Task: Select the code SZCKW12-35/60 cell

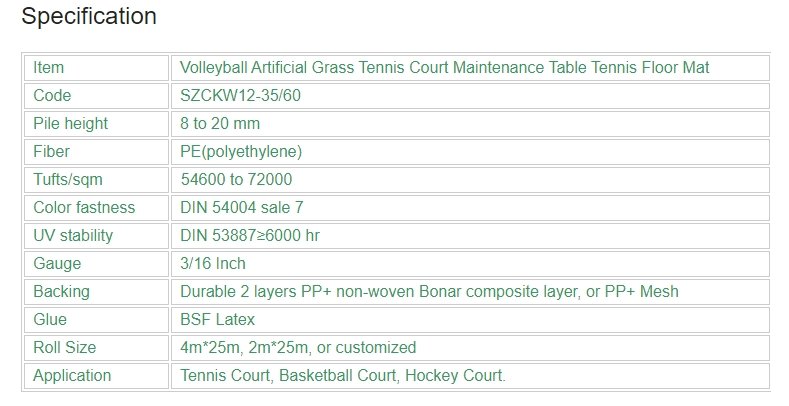Action: click(470, 96)
